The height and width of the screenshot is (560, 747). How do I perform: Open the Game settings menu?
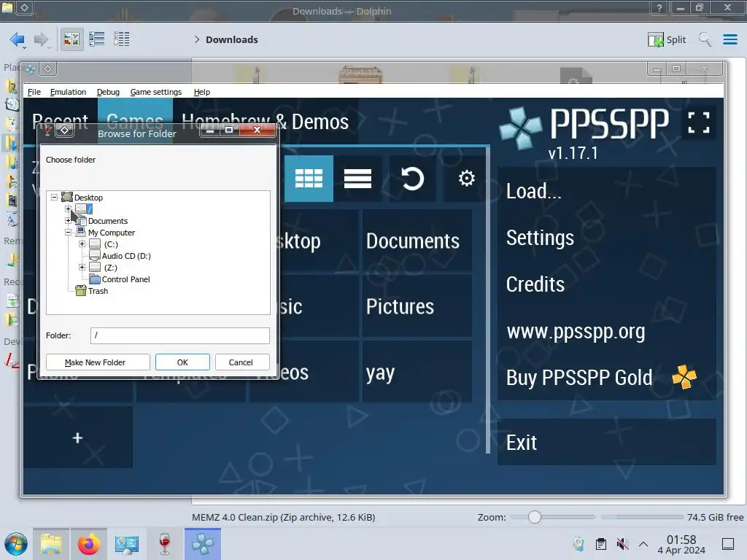(156, 92)
